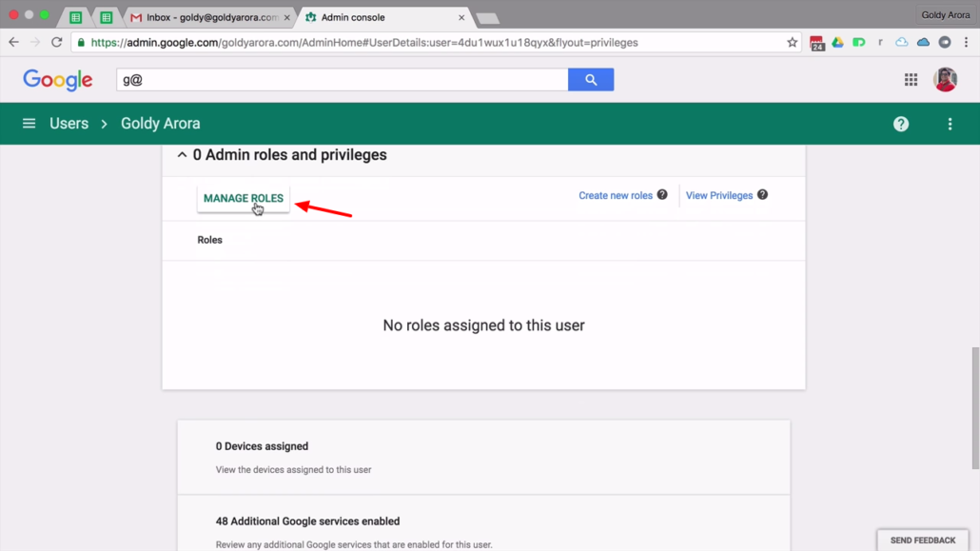Click the light blue cloud extension icon
The width and height of the screenshot is (980, 551).
coord(901,43)
